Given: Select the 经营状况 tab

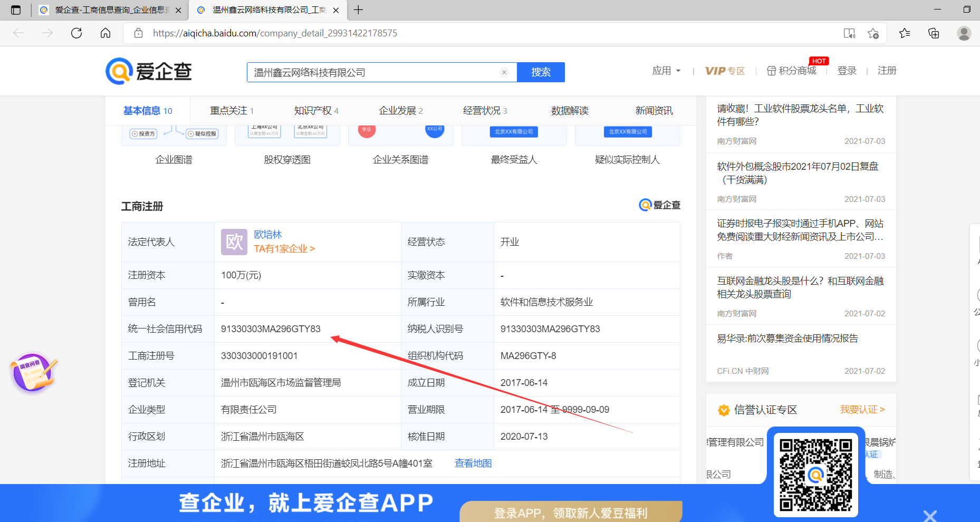Looking at the screenshot, I should tap(485, 111).
